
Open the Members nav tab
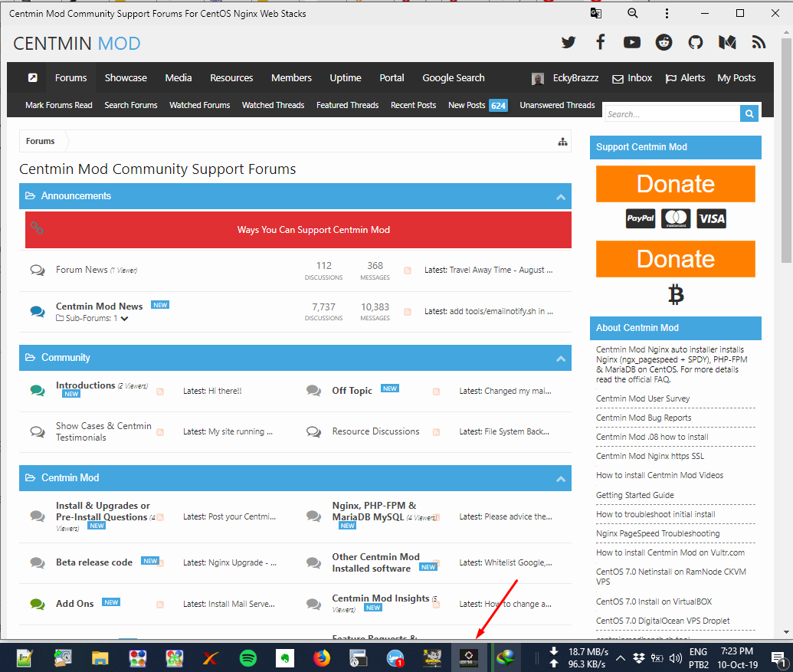pyautogui.click(x=291, y=78)
